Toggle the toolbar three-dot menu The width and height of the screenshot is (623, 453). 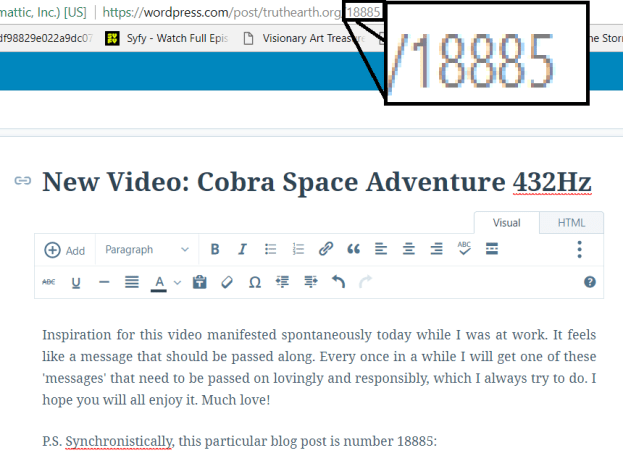[x=579, y=250]
